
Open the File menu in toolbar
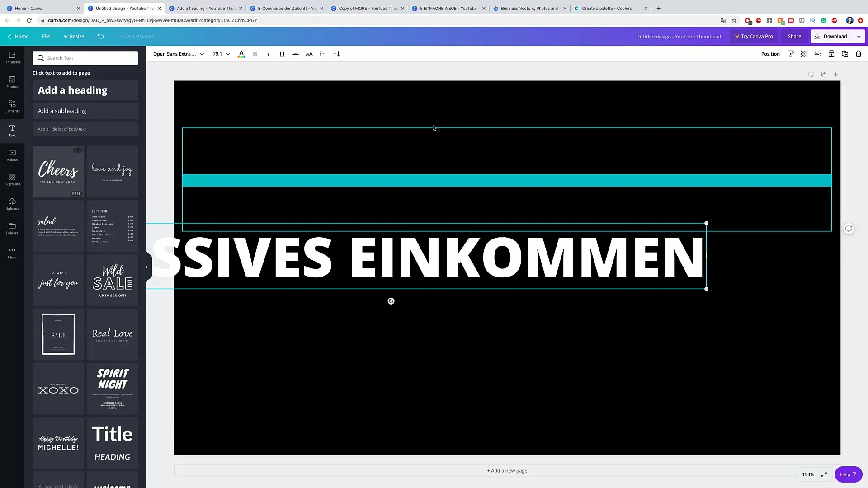[x=46, y=36]
